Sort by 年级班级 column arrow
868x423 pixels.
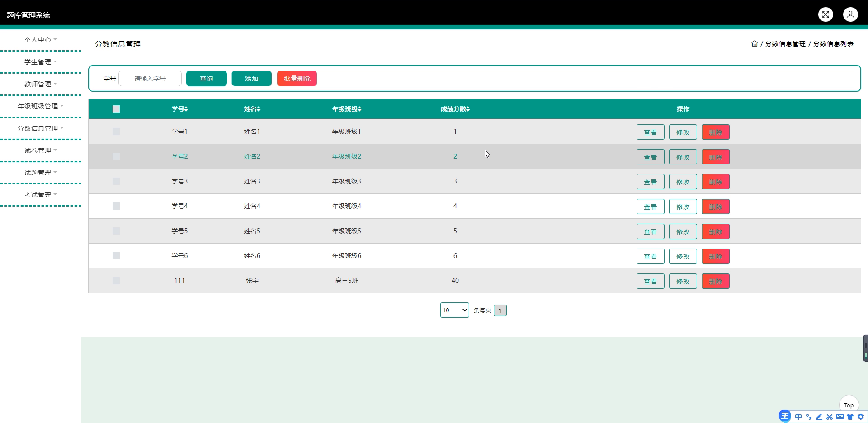click(x=359, y=109)
